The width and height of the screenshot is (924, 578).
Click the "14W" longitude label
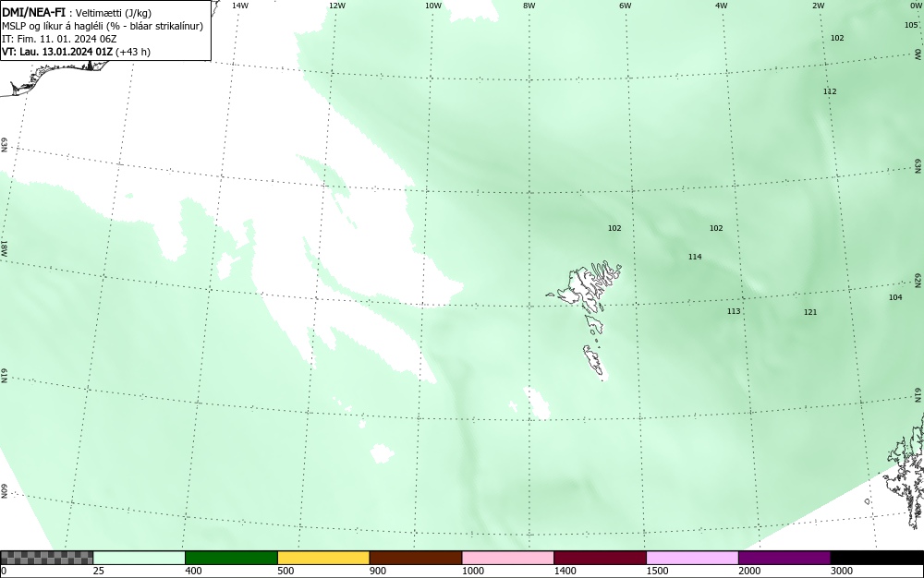[x=240, y=6]
